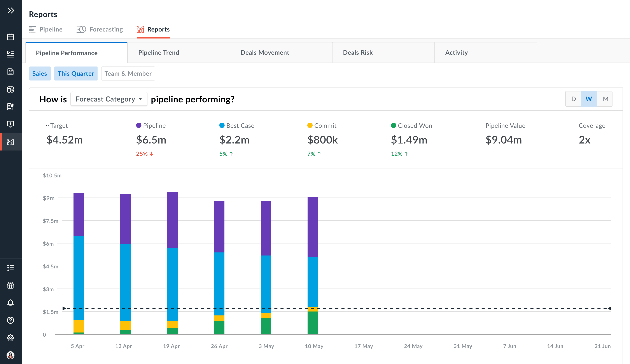630x364 pixels.
Task: Expand the sidebar with double chevron
Action: (x=10, y=10)
